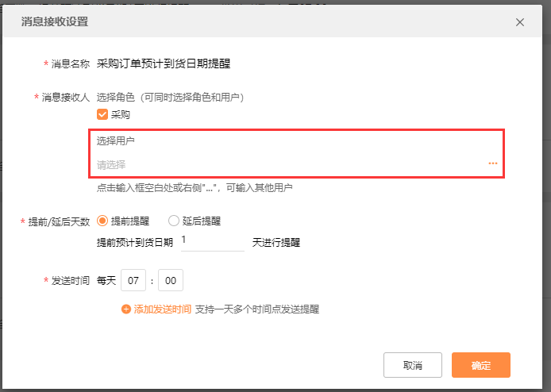
Task: Click the hint text about entering other users
Action: (x=195, y=188)
